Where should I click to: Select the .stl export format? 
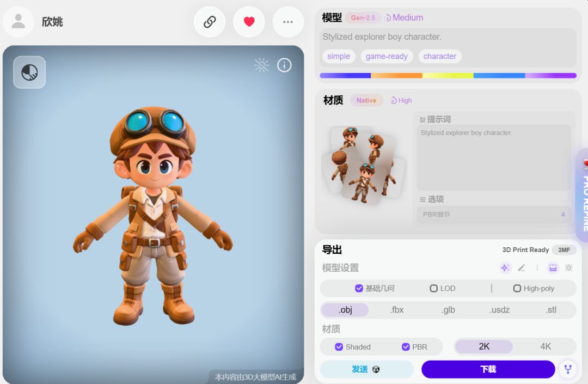pyautogui.click(x=551, y=310)
